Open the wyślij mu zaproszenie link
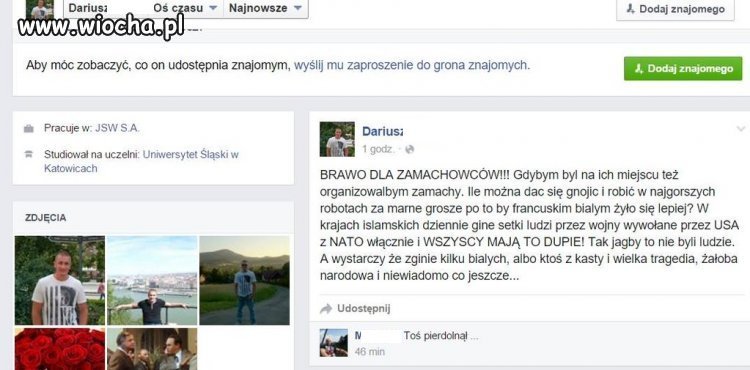This screenshot has width=750, height=370. click(x=411, y=65)
